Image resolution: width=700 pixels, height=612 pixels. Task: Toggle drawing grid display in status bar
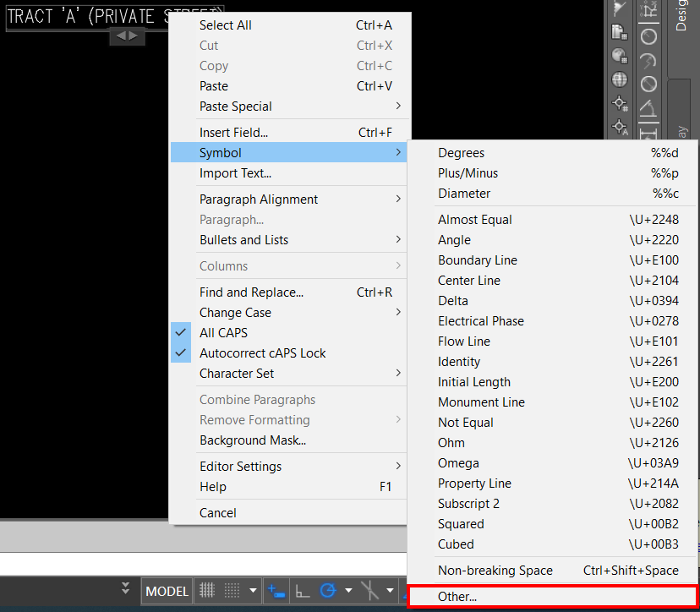pyautogui.click(x=206, y=590)
